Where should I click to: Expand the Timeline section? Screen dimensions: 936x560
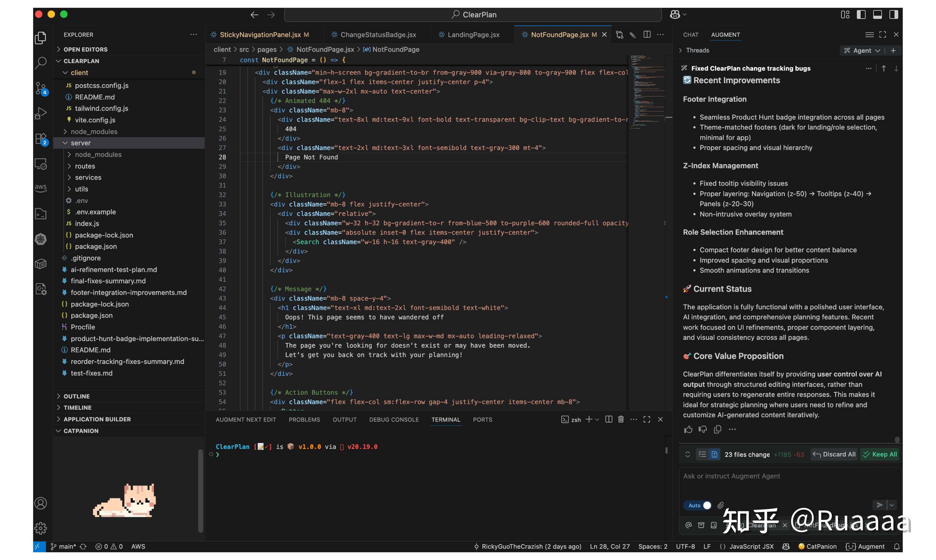129,407
